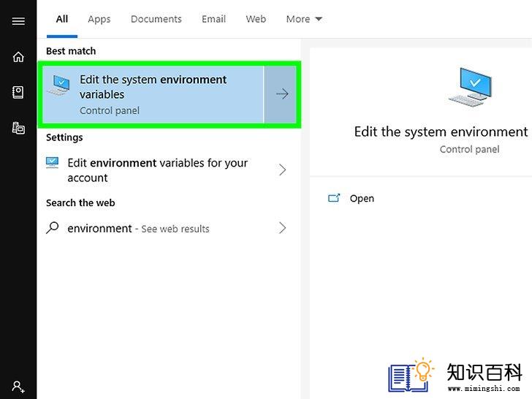Click the Search the web heading
Screen dimensions: 532x399
tap(80, 203)
